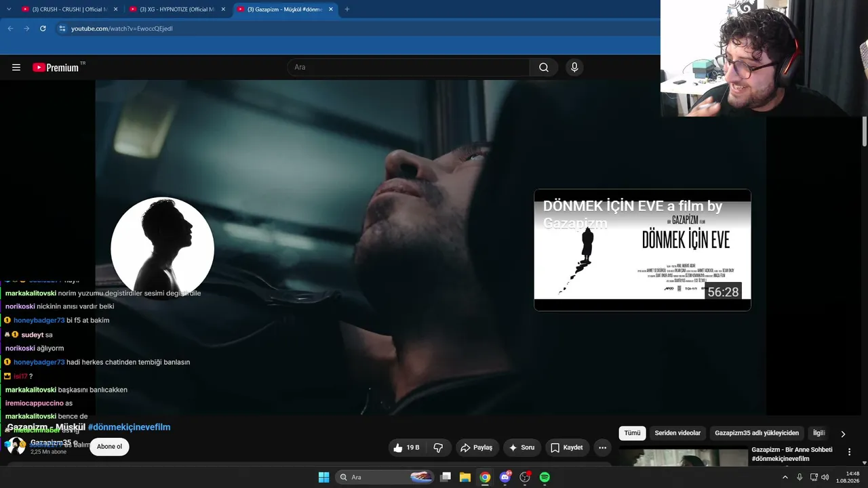This screenshot has width=868, height=488.
Task: Open the DÖNMEK İÇİN EVE end-screen video card
Action: pyautogui.click(x=642, y=250)
